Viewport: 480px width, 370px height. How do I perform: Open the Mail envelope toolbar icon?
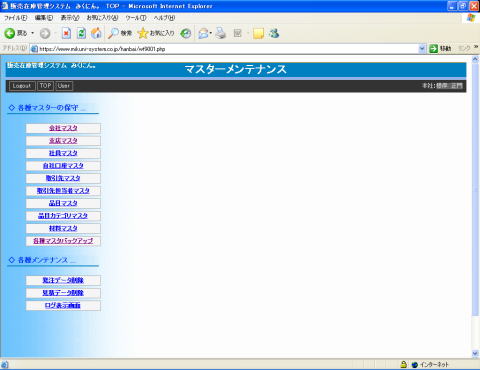point(203,33)
